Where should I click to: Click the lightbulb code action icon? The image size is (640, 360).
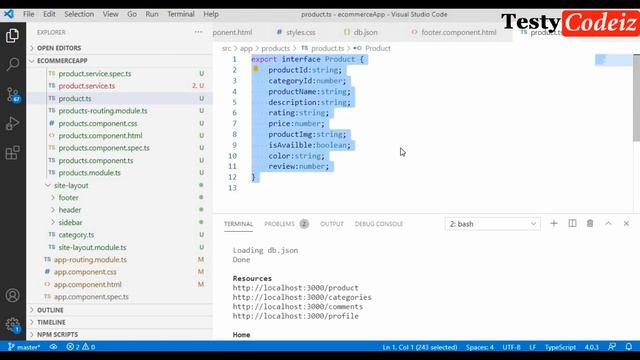(x=256, y=69)
